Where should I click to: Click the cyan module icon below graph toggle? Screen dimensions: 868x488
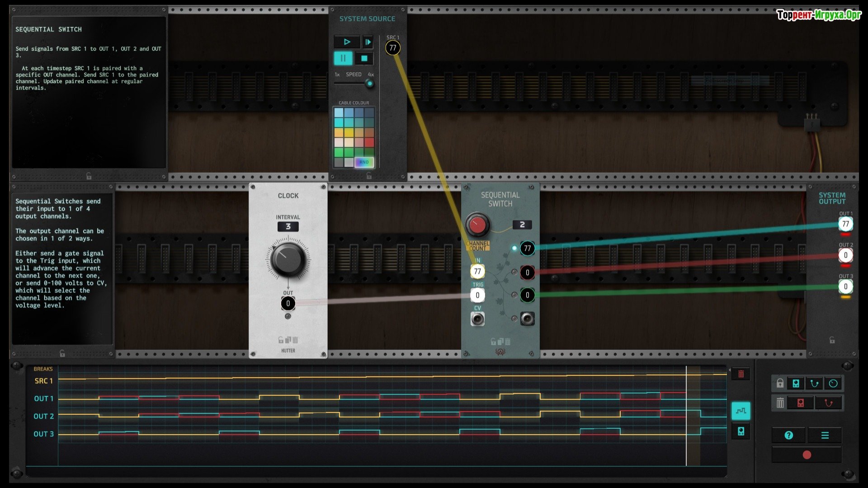point(741,432)
